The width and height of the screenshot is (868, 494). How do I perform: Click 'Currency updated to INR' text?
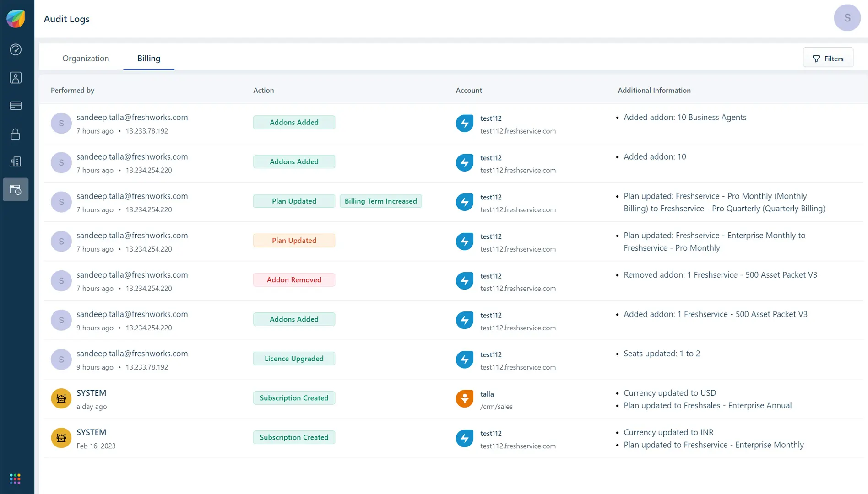click(668, 432)
